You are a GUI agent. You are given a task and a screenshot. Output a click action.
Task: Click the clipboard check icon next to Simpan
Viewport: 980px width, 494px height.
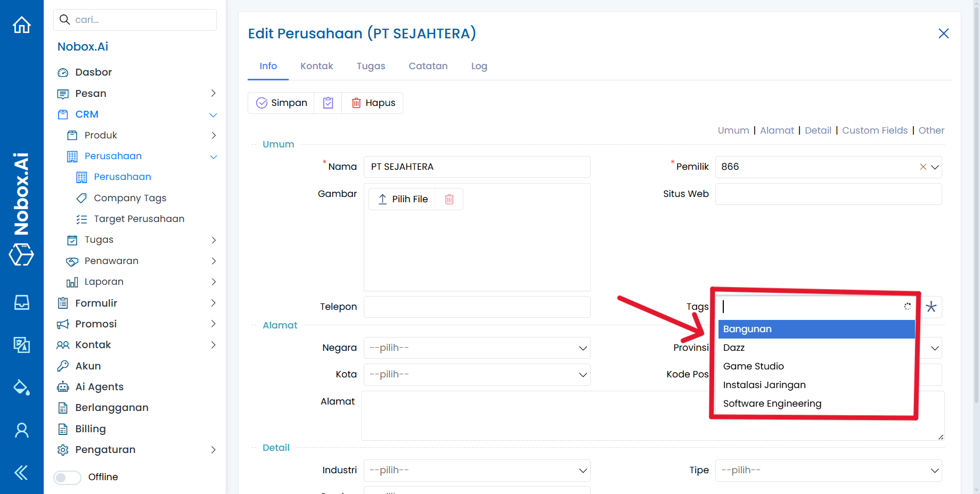tap(328, 103)
